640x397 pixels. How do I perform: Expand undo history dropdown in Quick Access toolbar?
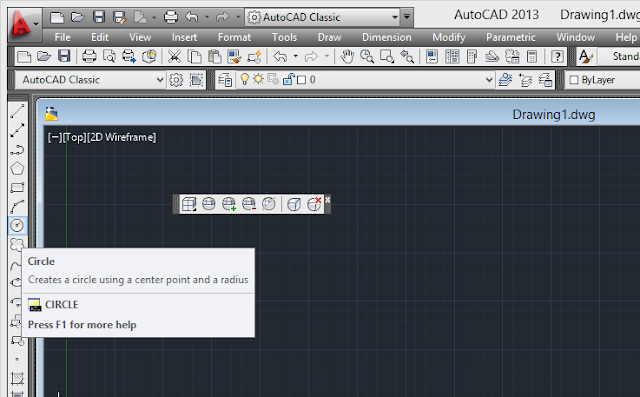pos(207,17)
